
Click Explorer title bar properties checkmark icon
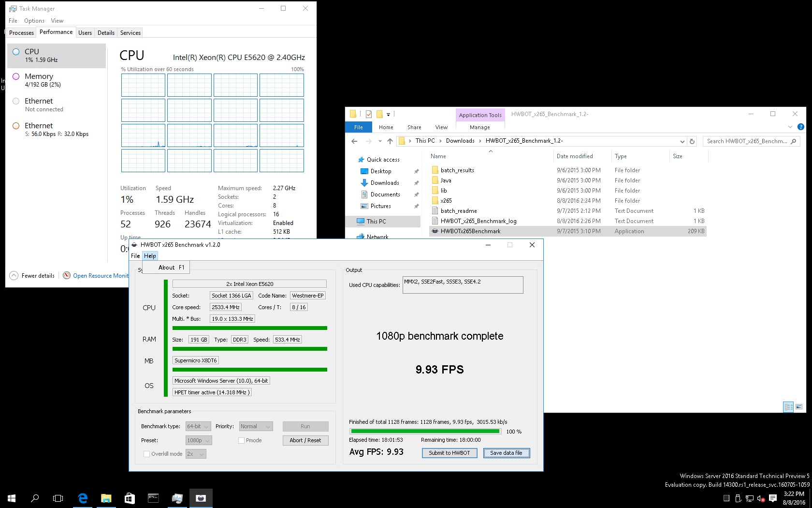click(369, 114)
